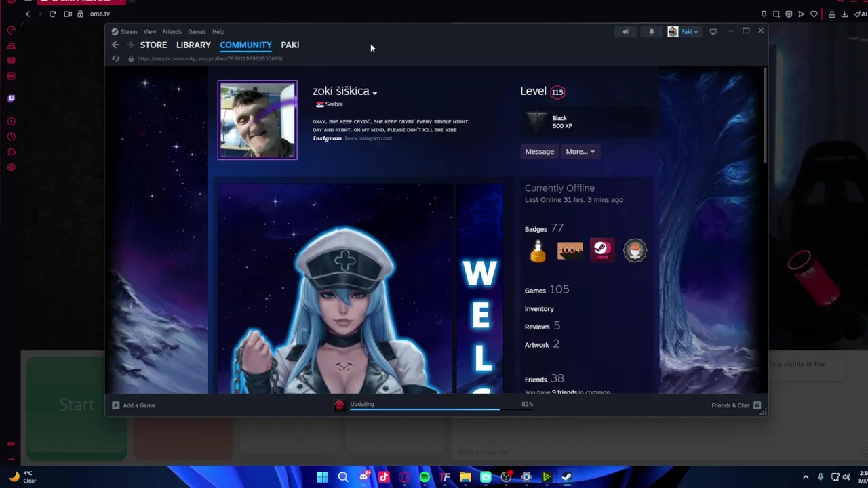Image resolution: width=868 pixels, height=488 pixels.
Task: Open the Windows Start menu
Action: pyautogui.click(x=322, y=477)
